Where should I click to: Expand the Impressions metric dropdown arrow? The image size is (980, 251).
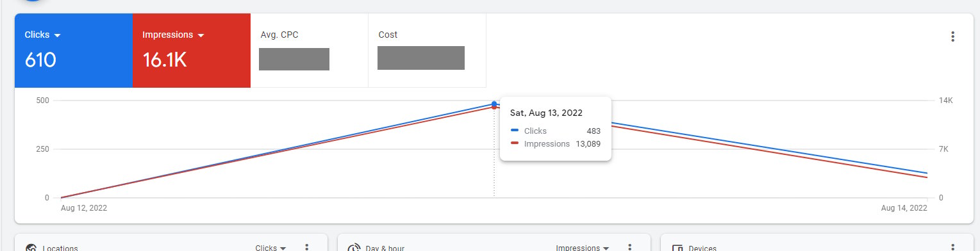(x=201, y=35)
